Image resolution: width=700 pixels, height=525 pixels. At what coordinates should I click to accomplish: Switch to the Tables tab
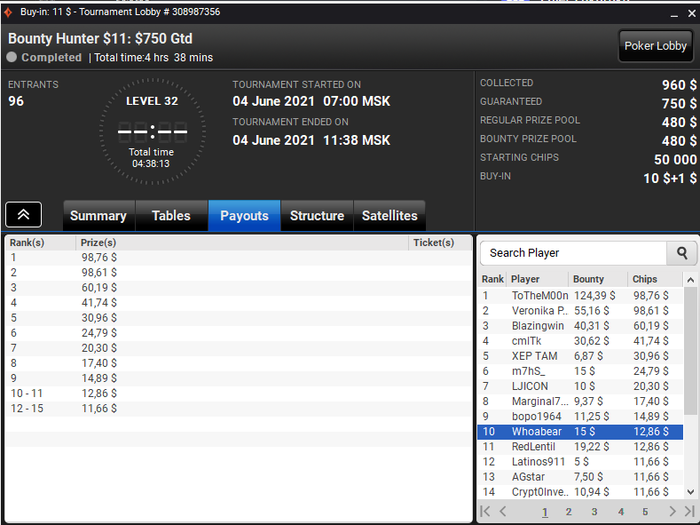[x=171, y=216]
